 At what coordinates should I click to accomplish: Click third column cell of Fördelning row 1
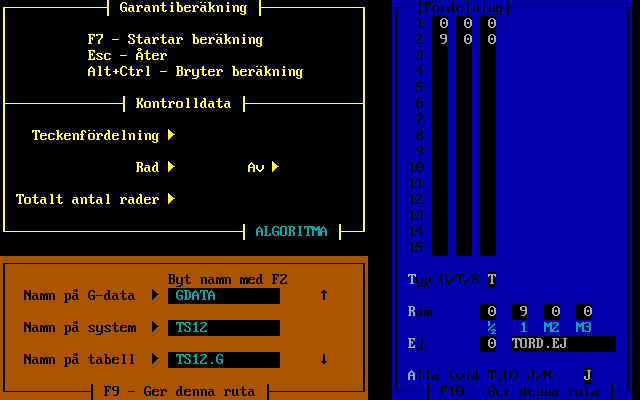click(x=488, y=24)
